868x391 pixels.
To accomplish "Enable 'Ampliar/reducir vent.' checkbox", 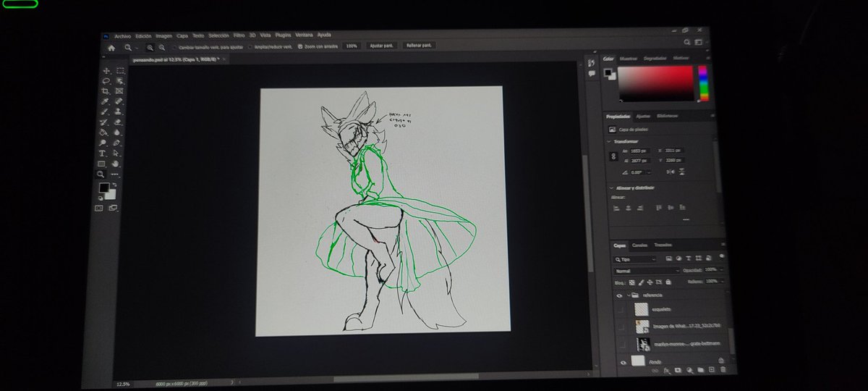I will click(x=250, y=47).
